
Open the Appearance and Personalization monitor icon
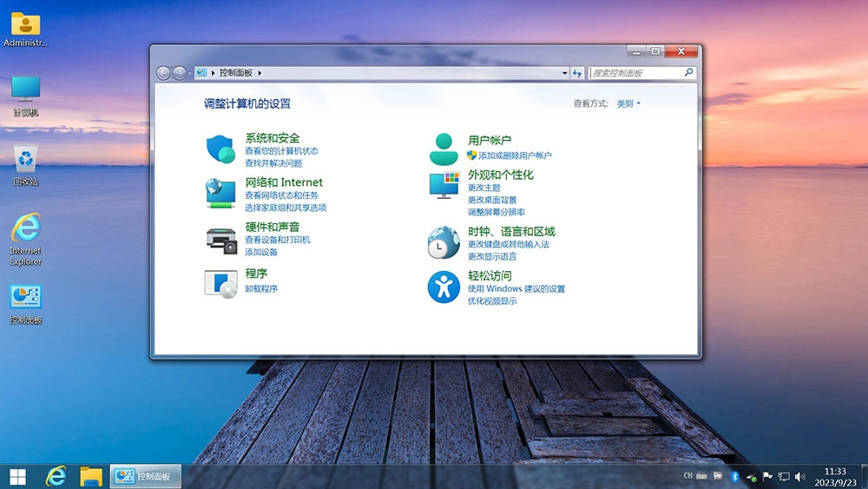tap(444, 186)
